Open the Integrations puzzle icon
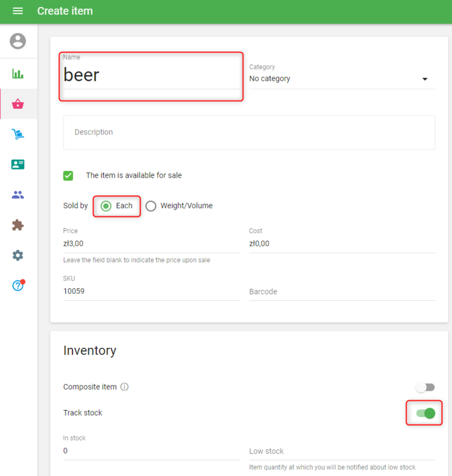 pos(18,225)
